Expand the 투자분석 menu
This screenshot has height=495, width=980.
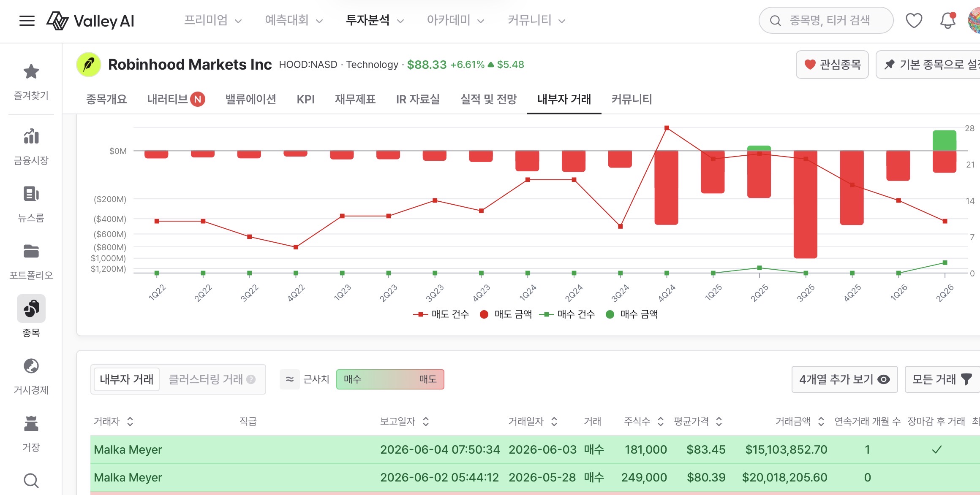375,20
